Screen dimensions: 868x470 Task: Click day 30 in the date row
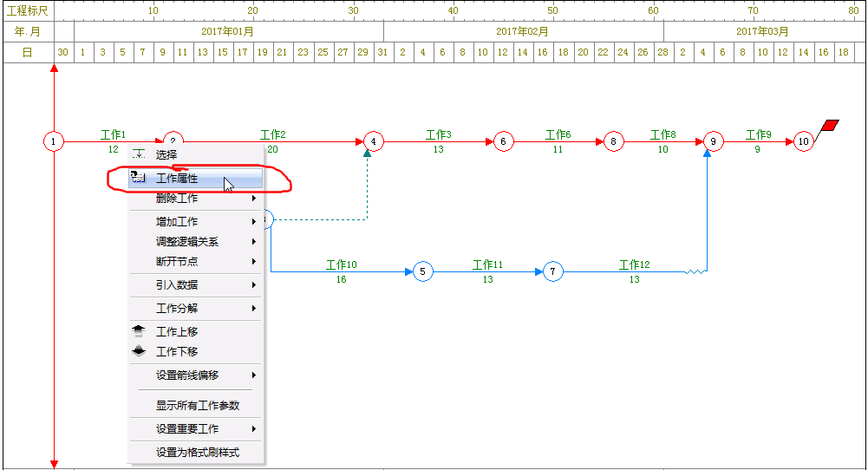point(63,53)
